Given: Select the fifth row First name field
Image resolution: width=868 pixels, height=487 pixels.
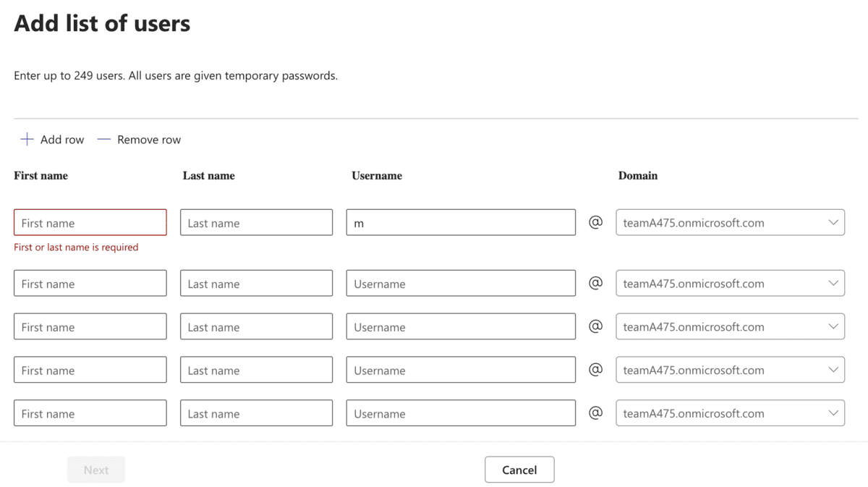Looking at the screenshot, I should pyautogui.click(x=90, y=413).
